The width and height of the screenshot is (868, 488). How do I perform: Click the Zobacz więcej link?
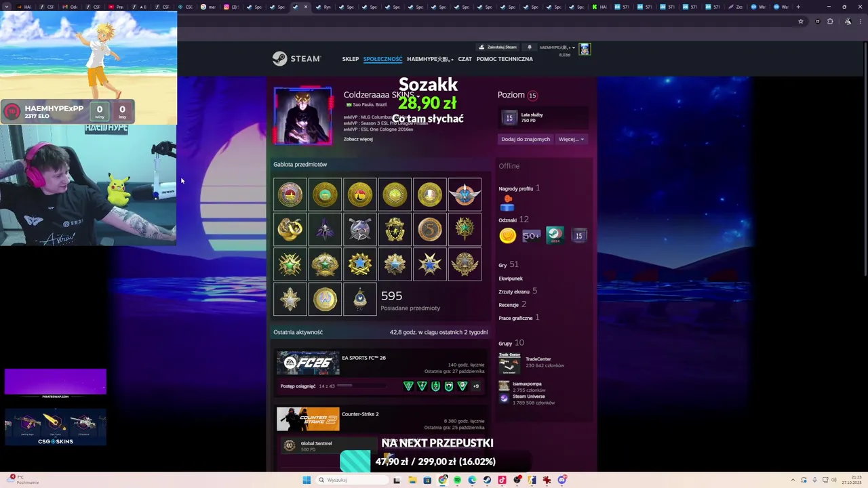tap(358, 139)
